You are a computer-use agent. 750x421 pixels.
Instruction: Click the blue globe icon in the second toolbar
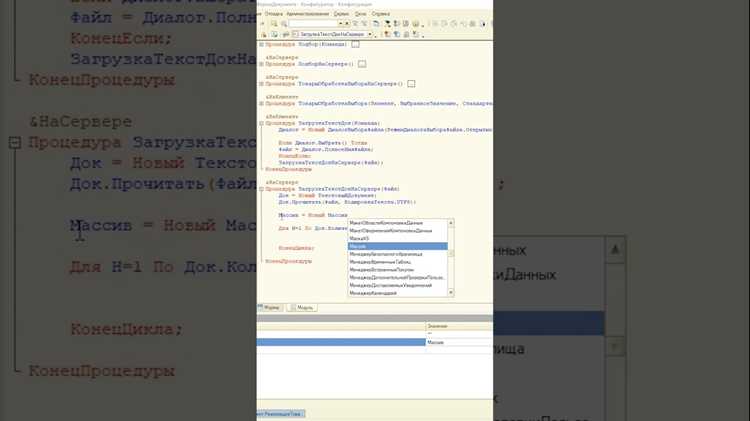(397, 34)
